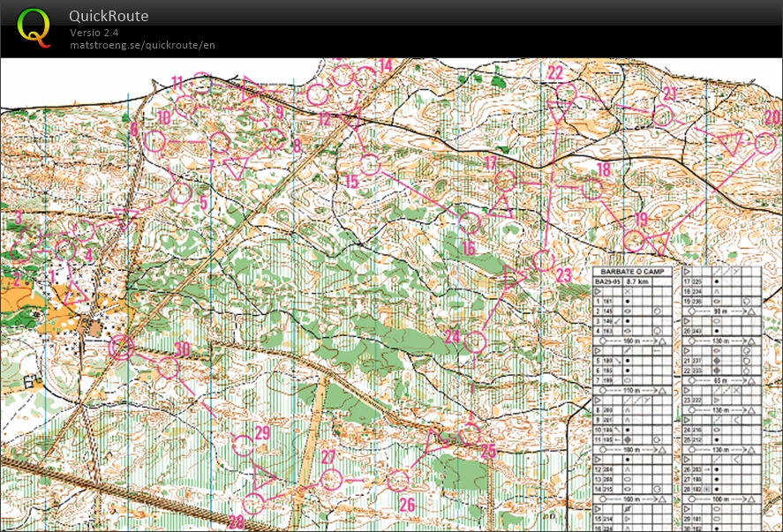Select control circle 29 on the map

click(243, 446)
